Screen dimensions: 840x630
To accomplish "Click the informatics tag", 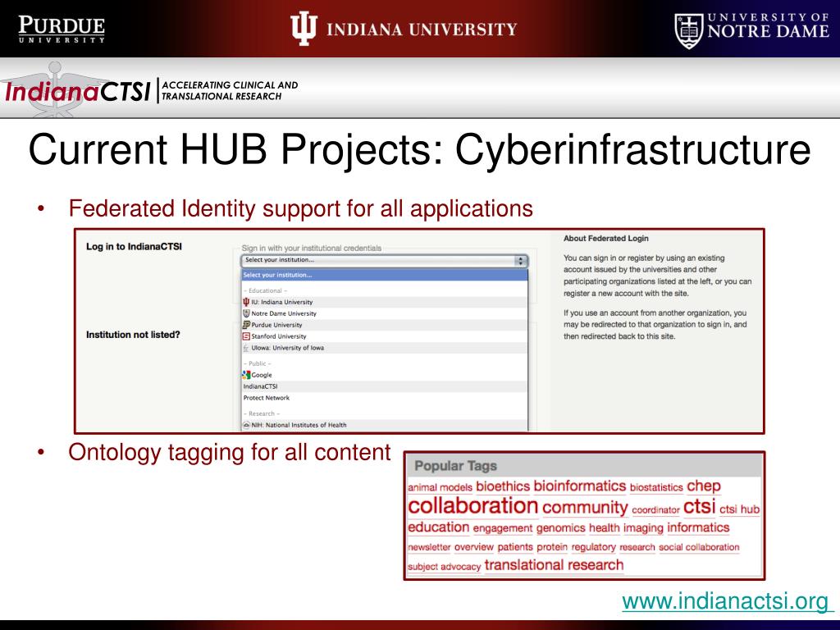I will click(x=698, y=527).
